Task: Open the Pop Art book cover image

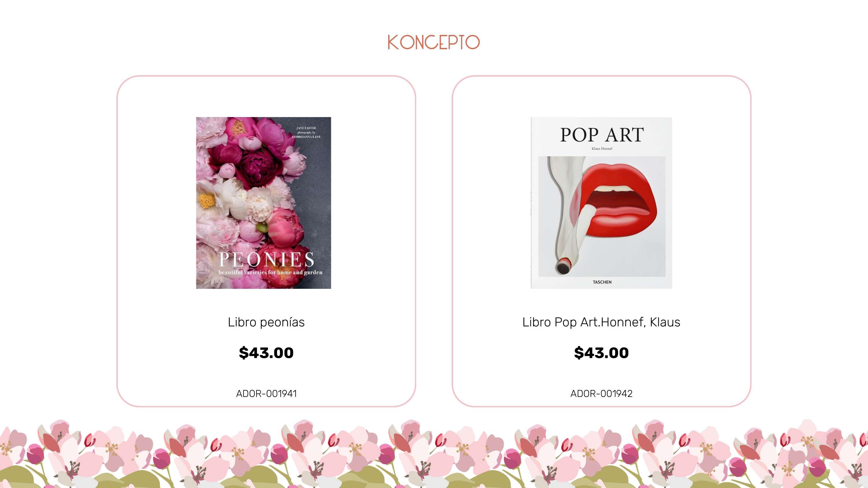Action: tap(602, 203)
